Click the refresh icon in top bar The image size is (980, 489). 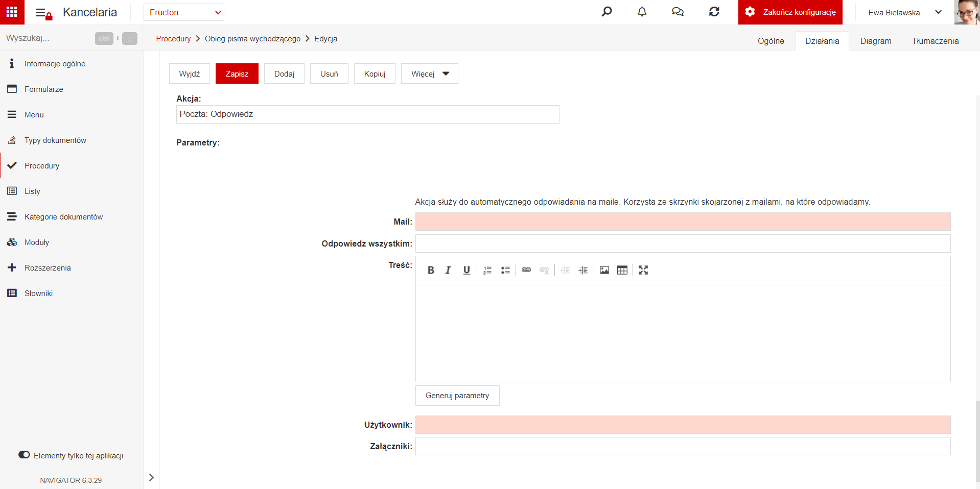pos(714,12)
